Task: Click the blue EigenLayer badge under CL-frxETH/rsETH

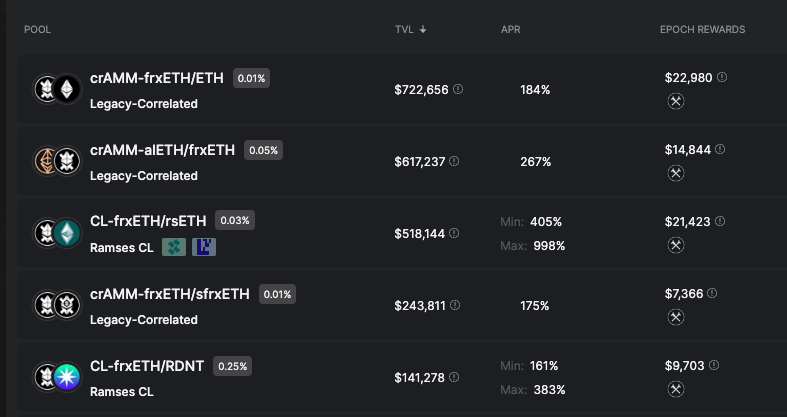Action: (204, 247)
